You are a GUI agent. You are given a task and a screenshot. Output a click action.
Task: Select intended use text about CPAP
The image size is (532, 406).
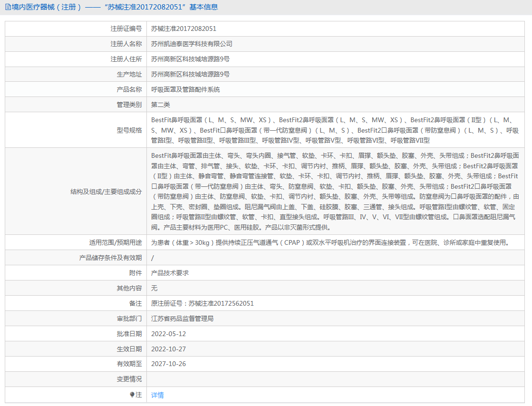pyautogui.click(x=331, y=242)
